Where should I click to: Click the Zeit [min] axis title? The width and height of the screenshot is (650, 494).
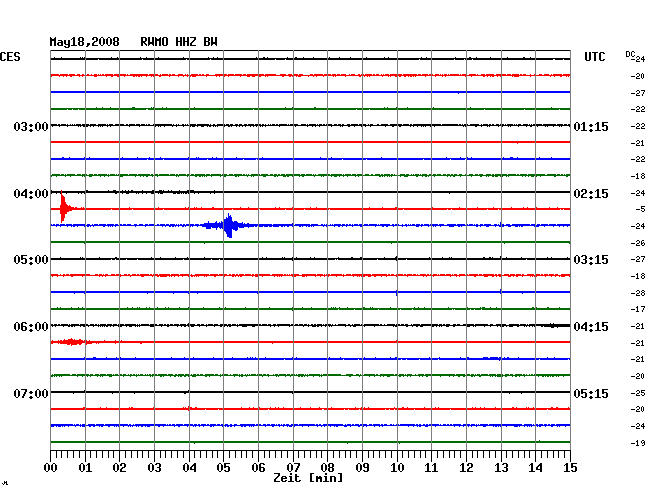[308, 478]
